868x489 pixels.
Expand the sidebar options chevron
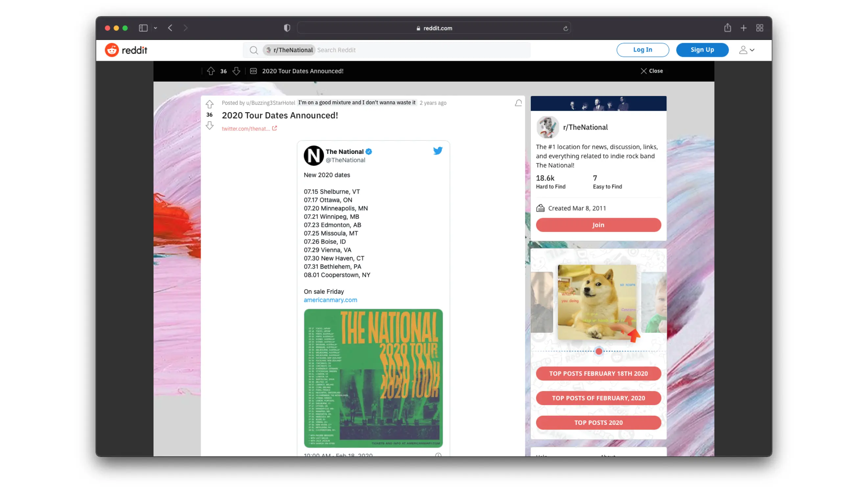coord(155,28)
